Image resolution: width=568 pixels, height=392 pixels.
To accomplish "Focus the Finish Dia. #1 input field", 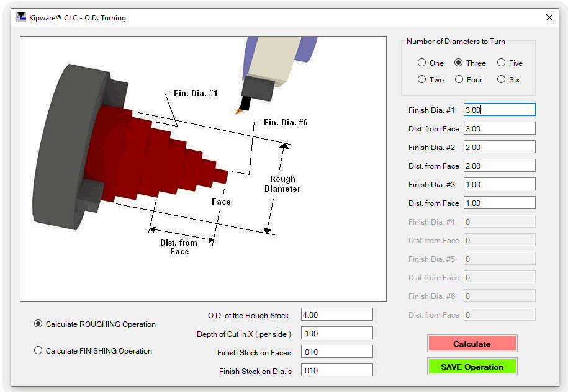I will coord(500,110).
